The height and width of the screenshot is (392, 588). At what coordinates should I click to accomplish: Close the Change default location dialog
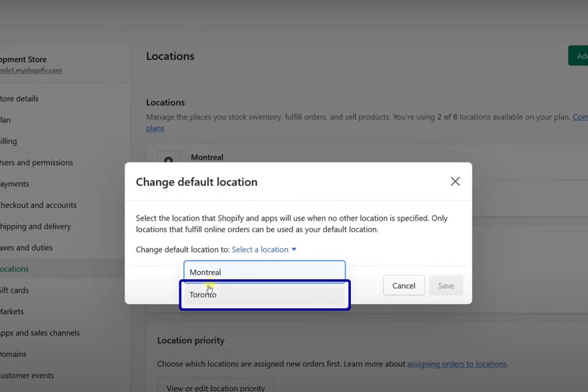pyautogui.click(x=455, y=181)
